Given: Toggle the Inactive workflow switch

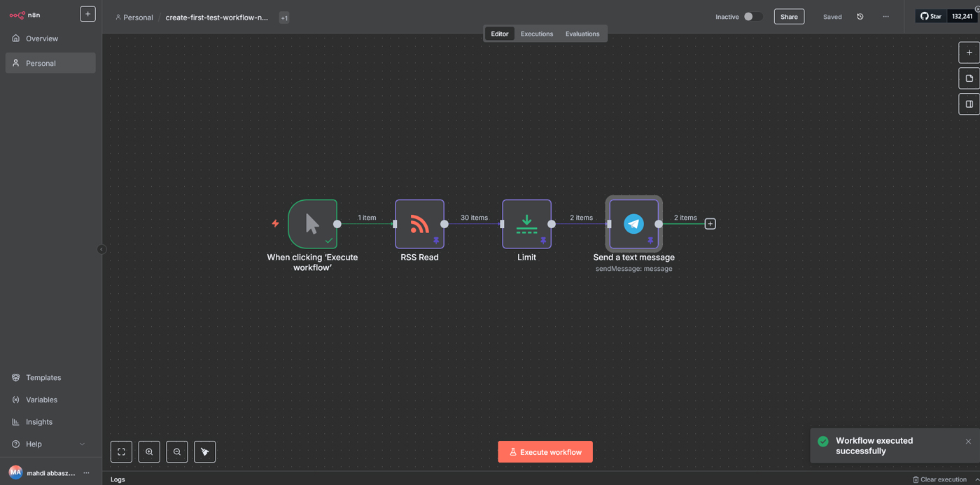Looking at the screenshot, I should click(x=752, y=17).
